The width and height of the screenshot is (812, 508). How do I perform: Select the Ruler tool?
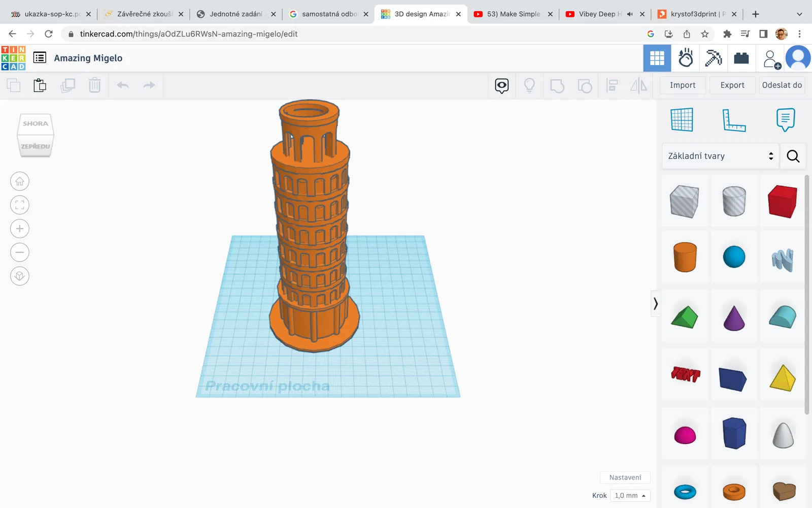click(x=734, y=120)
